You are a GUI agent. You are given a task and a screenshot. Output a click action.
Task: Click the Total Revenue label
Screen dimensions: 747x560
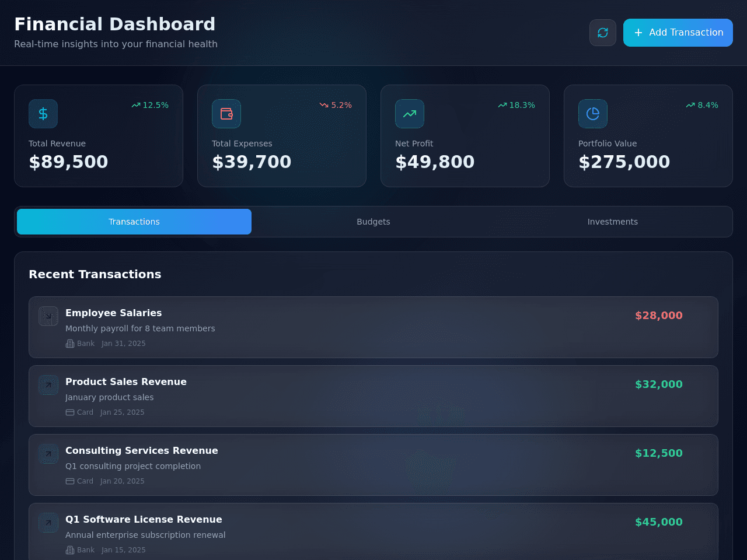click(57, 143)
